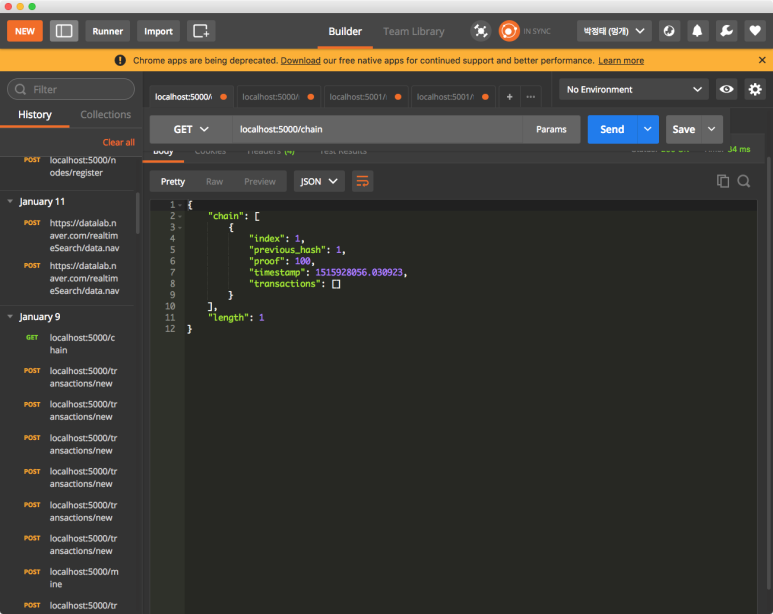Add a new request tab with plus
This screenshot has width=773, height=614.
[510, 97]
